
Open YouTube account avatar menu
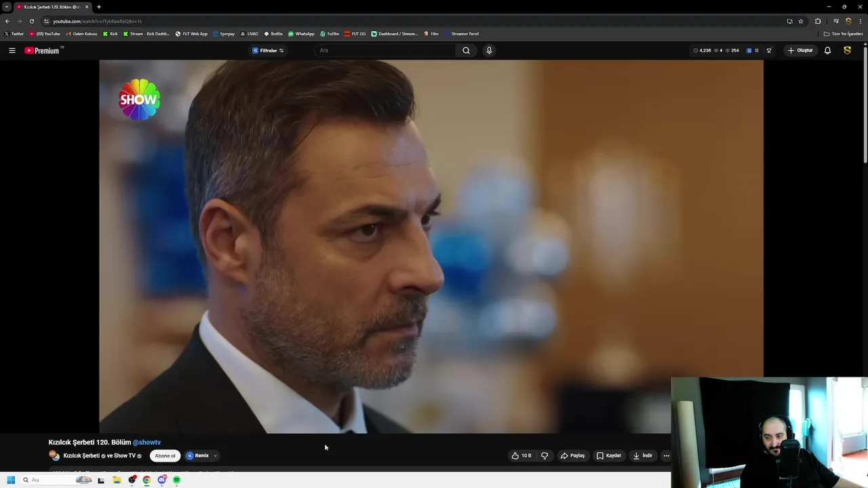[847, 50]
